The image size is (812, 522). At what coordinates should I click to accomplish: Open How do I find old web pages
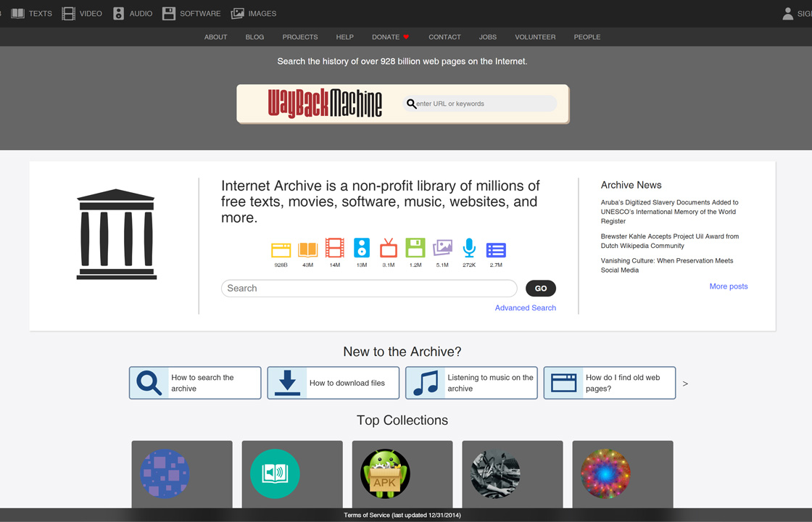[610, 384]
